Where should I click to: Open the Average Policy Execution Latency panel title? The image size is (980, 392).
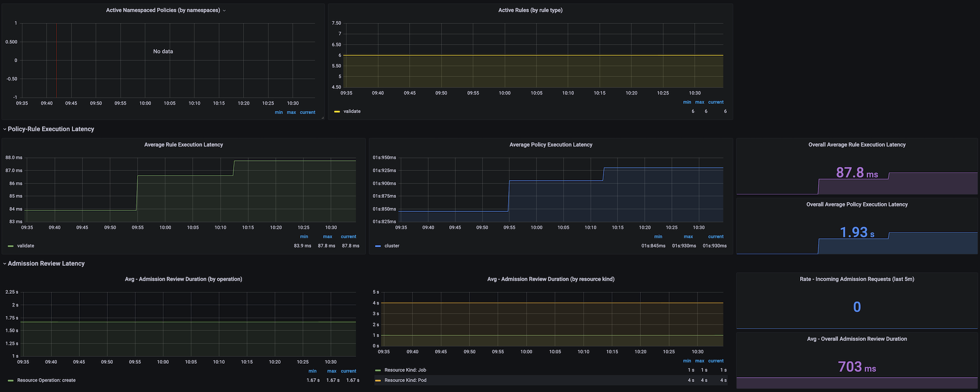551,145
